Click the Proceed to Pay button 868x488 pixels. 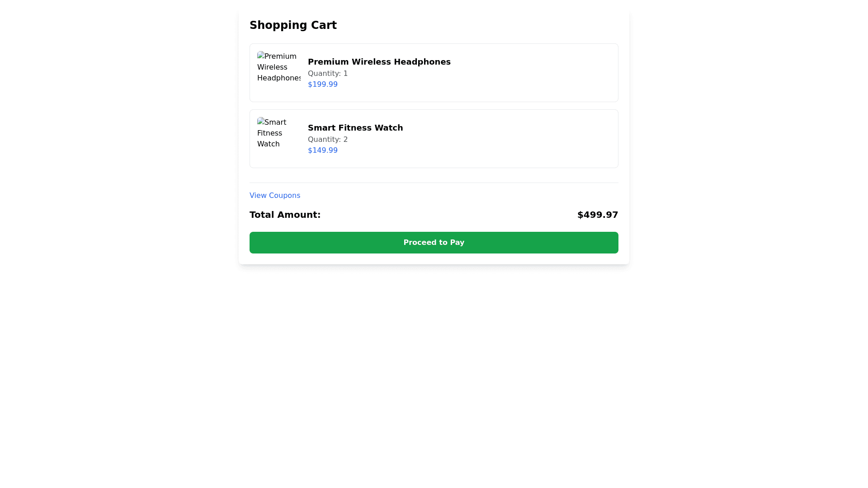[x=434, y=243]
